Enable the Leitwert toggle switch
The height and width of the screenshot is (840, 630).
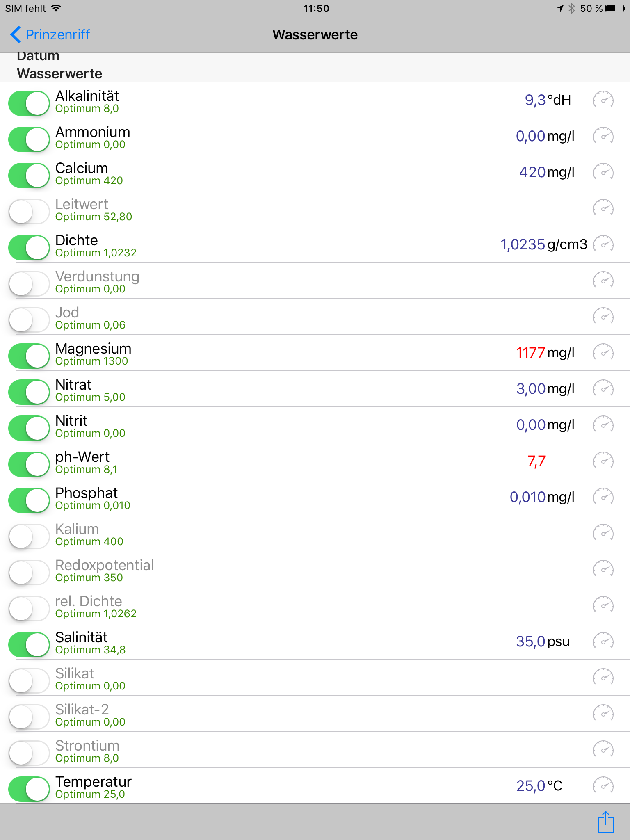(x=29, y=212)
